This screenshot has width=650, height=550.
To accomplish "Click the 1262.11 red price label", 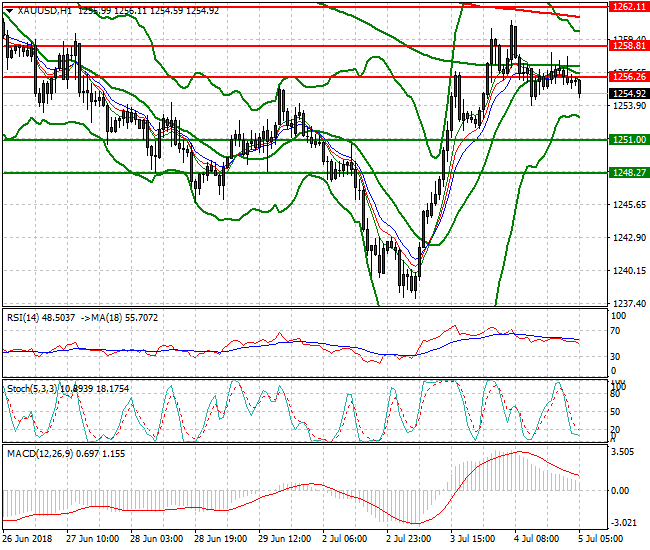I will click(x=629, y=6).
